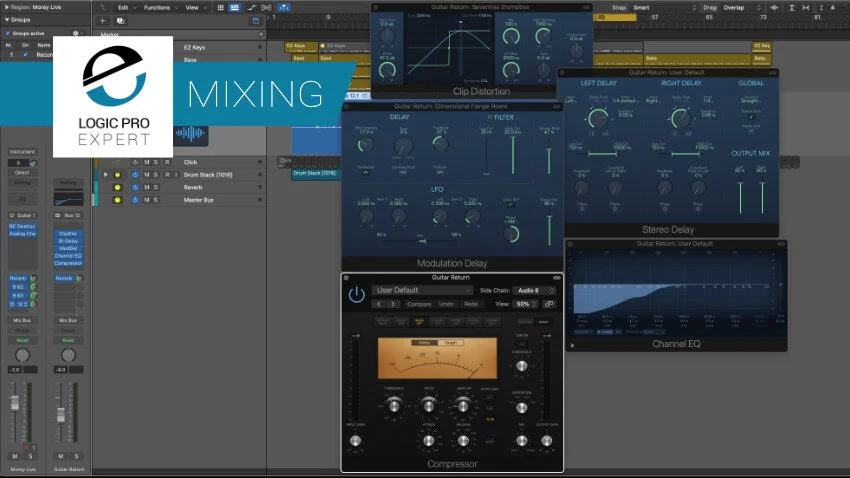Open the Groups settings gear menu
The height and width of the screenshot is (478, 850).
pyautogui.click(x=76, y=33)
